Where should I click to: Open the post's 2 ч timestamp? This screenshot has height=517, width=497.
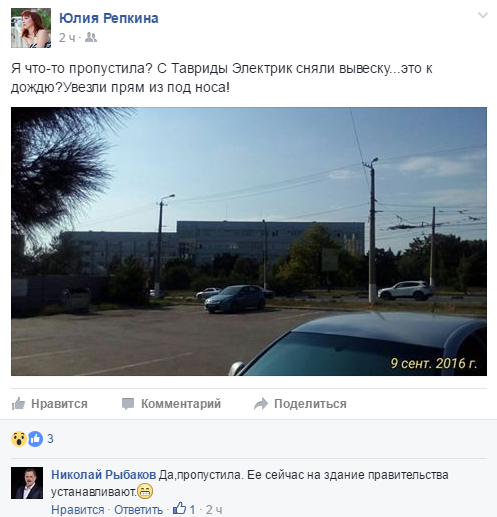click(67, 38)
